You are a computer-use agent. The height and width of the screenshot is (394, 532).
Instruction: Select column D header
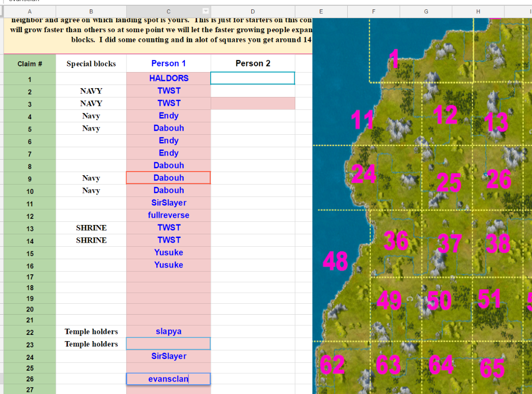click(x=253, y=11)
